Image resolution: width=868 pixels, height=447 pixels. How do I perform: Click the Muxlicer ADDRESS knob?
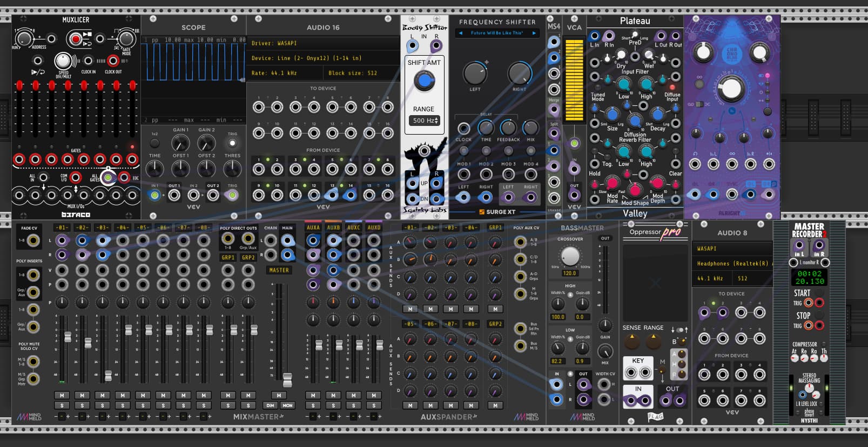(x=24, y=38)
